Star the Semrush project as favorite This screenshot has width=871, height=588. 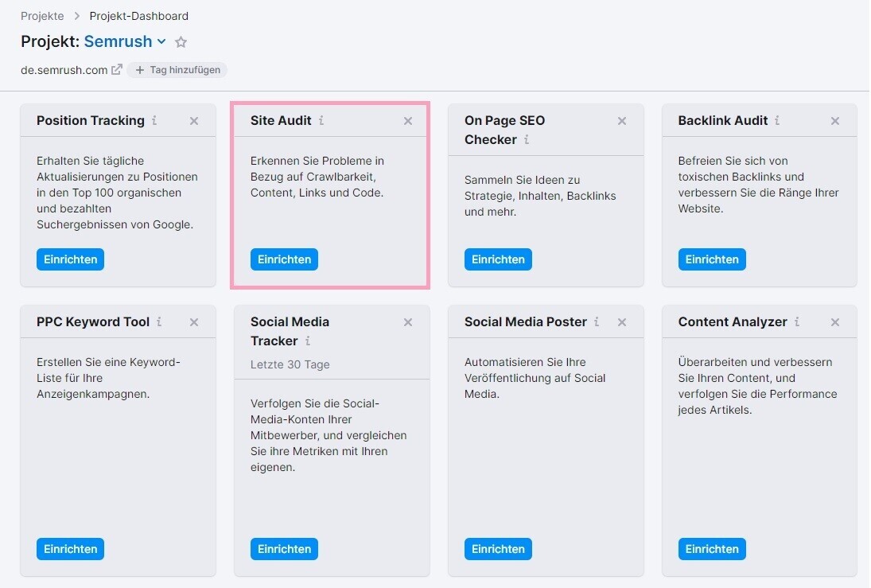(x=181, y=41)
